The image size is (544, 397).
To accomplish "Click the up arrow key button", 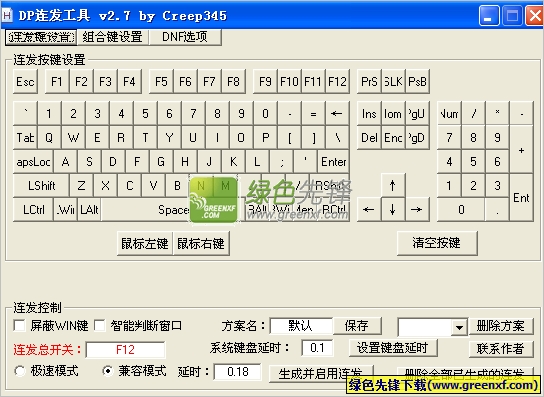I will tap(393, 185).
